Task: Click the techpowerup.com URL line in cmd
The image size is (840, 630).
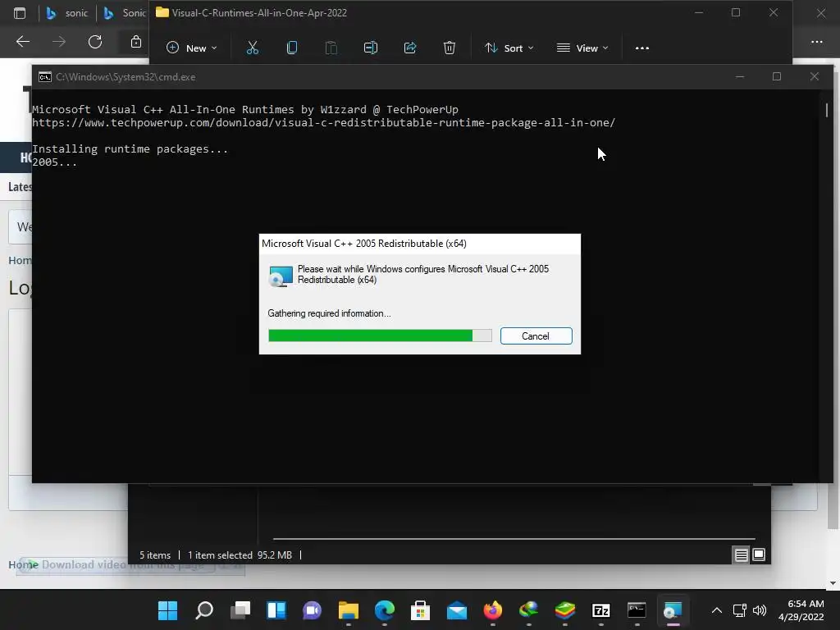Action: click(x=323, y=123)
